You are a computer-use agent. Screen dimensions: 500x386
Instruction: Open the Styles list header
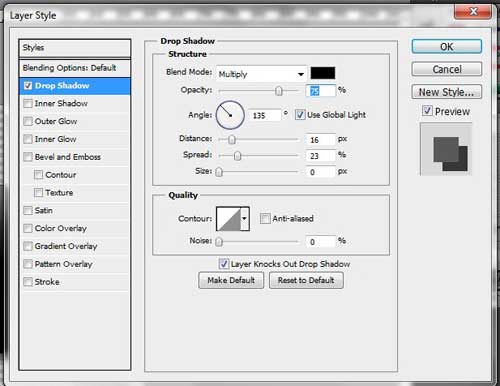(75, 48)
